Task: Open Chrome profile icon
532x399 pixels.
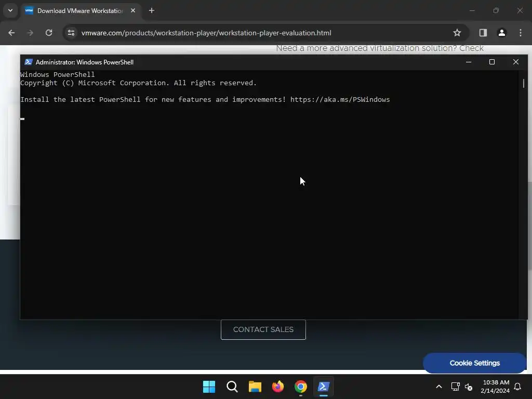Action: (502, 33)
